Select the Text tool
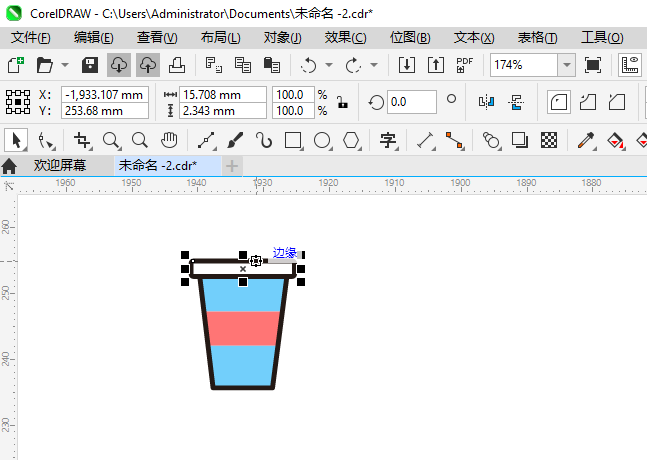The image size is (647, 460). (x=388, y=140)
